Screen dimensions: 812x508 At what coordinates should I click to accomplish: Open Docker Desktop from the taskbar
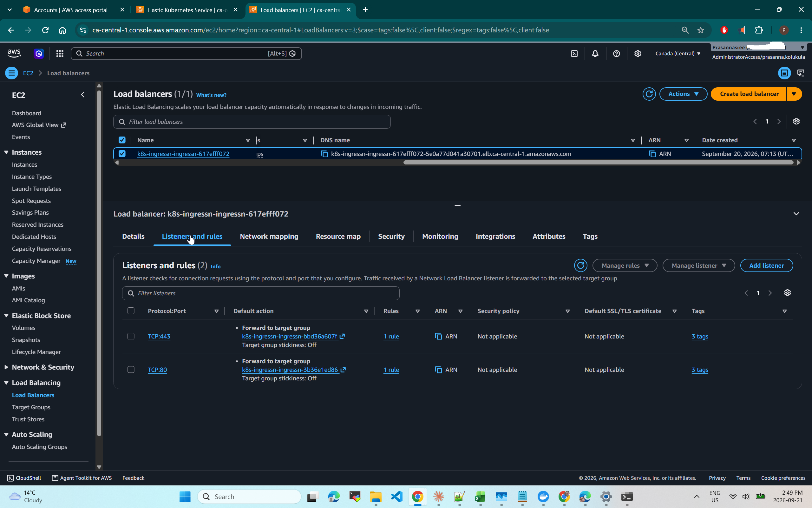coord(543,497)
